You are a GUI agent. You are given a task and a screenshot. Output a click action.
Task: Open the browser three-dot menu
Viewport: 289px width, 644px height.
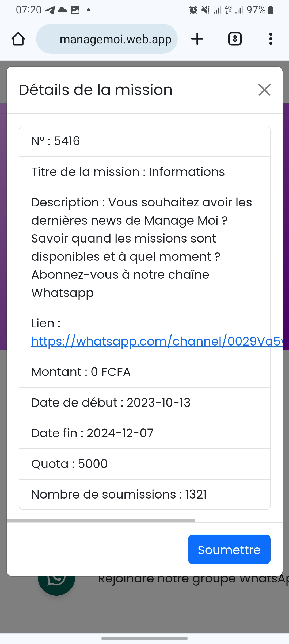(271, 39)
